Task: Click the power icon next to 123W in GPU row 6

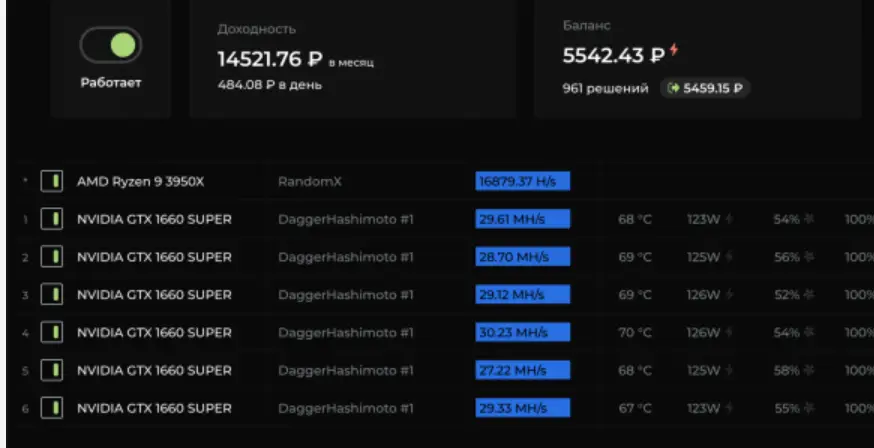Action: pos(727,408)
